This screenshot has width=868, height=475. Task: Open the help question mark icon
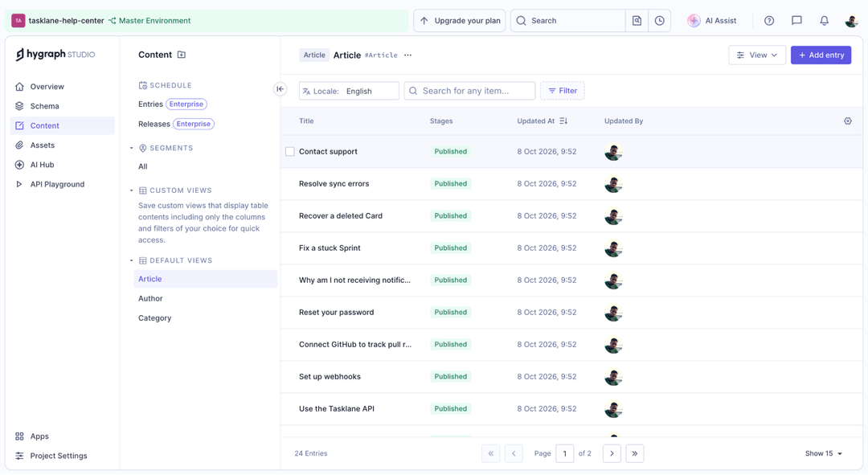point(769,20)
